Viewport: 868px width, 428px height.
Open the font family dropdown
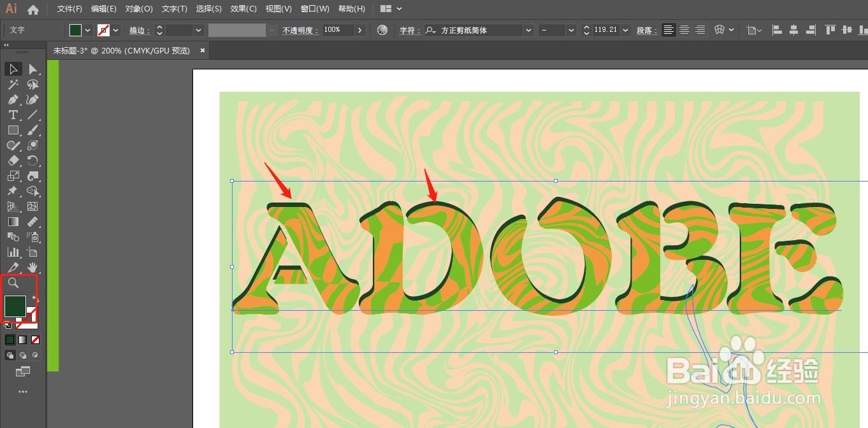(x=528, y=30)
